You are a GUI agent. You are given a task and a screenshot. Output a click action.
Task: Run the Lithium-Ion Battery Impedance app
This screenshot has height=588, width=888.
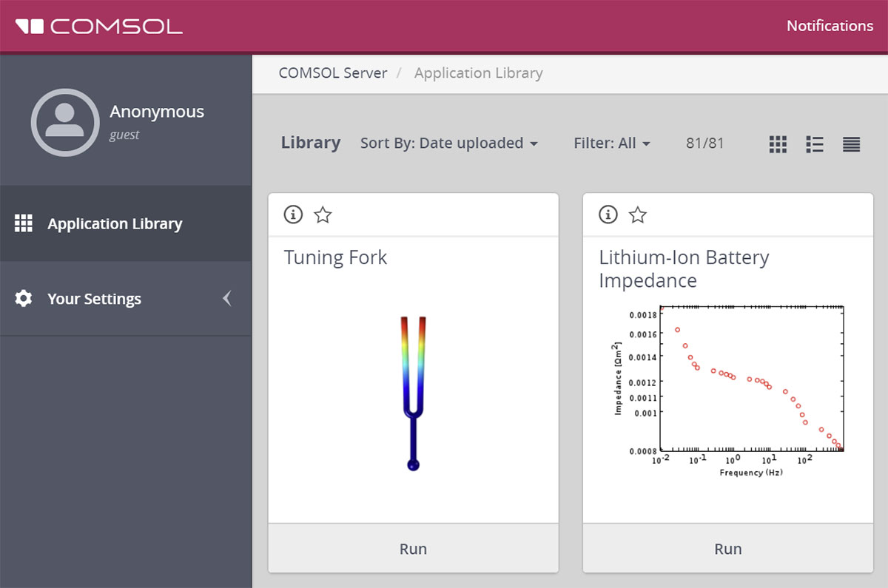pyautogui.click(x=727, y=549)
